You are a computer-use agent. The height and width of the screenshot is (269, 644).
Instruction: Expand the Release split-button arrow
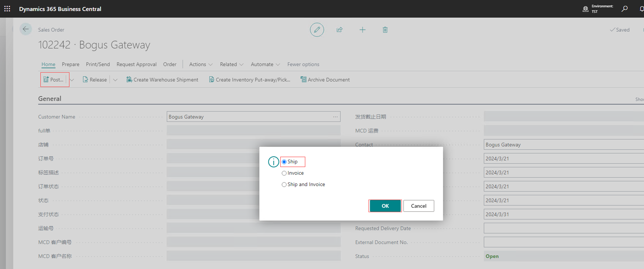[115, 80]
